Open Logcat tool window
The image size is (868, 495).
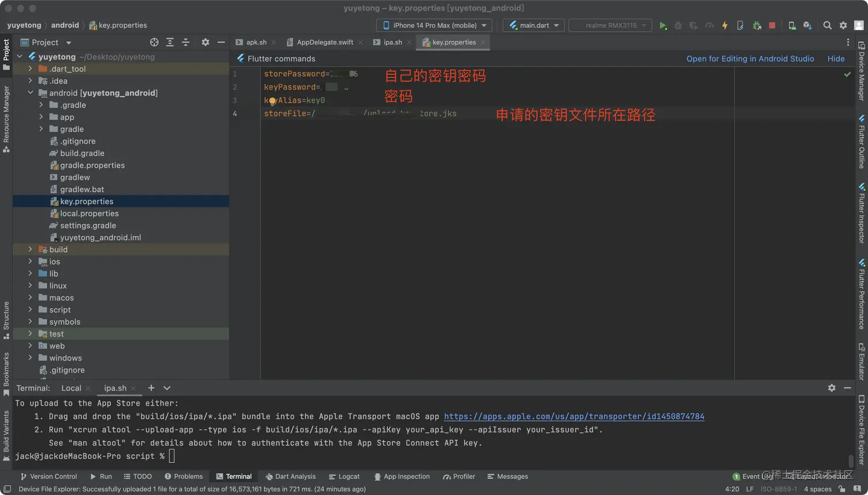tap(344, 477)
